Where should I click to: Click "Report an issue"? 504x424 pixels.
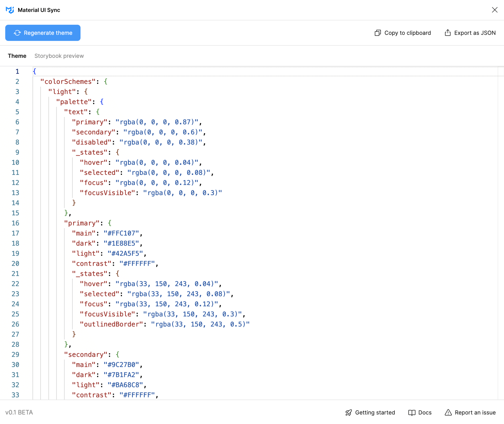(x=475, y=413)
